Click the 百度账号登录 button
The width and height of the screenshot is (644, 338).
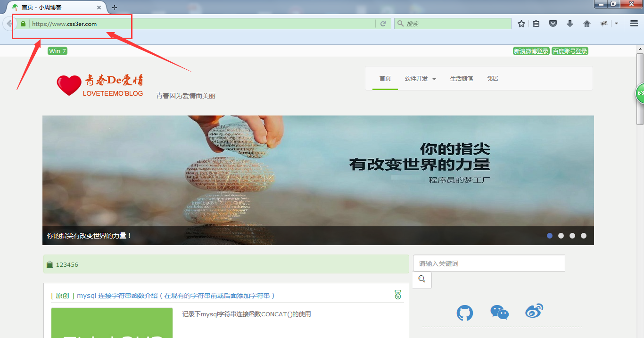[570, 51]
